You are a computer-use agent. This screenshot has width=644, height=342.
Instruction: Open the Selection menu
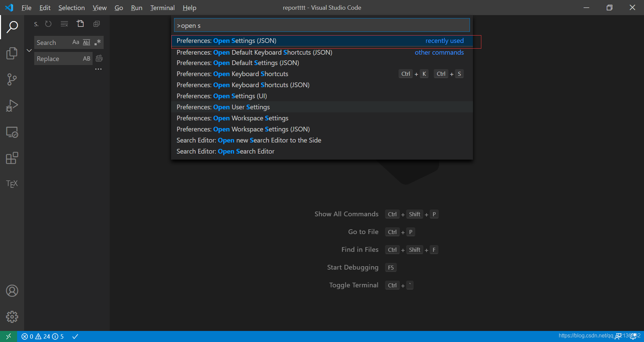(71, 8)
